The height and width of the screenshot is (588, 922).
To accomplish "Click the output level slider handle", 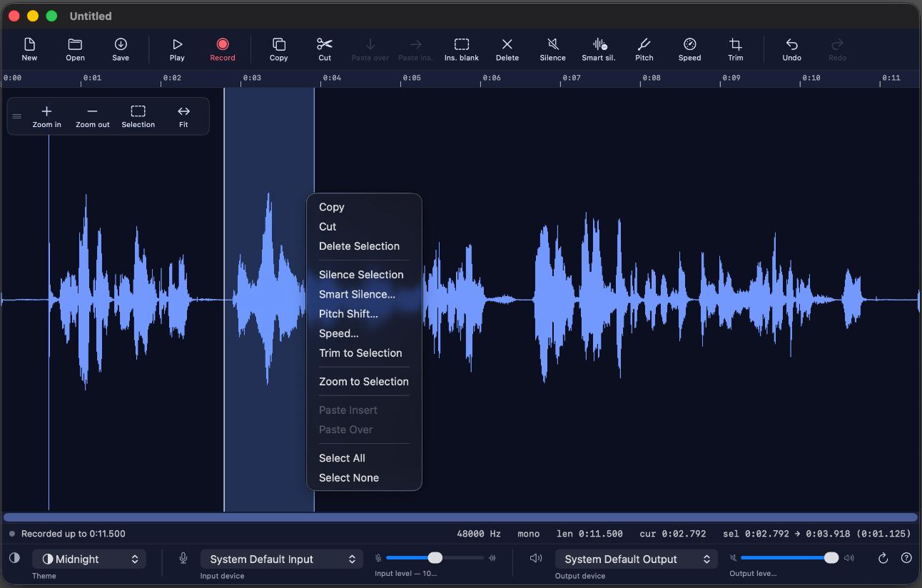I will point(831,558).
